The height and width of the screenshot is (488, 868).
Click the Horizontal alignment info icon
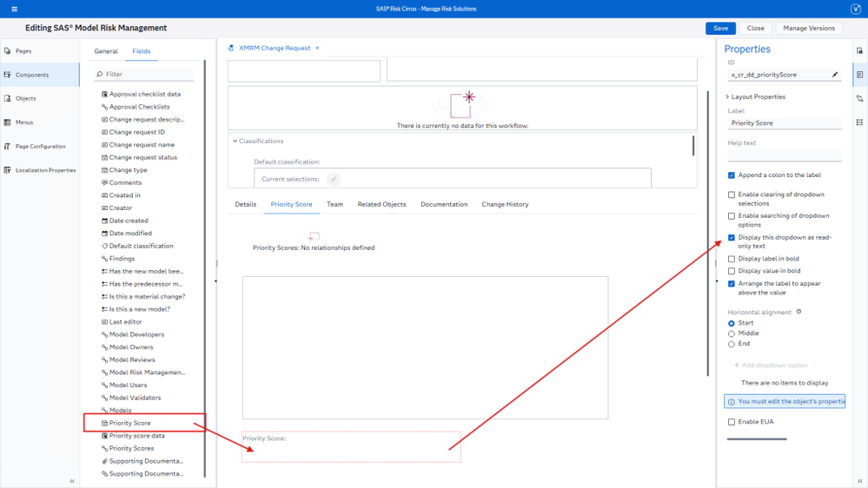click(798, 312)
